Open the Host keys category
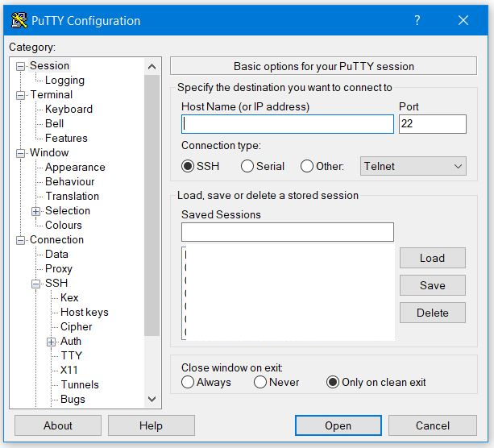Viewport: 494px width, 448px height. (85, 312)
